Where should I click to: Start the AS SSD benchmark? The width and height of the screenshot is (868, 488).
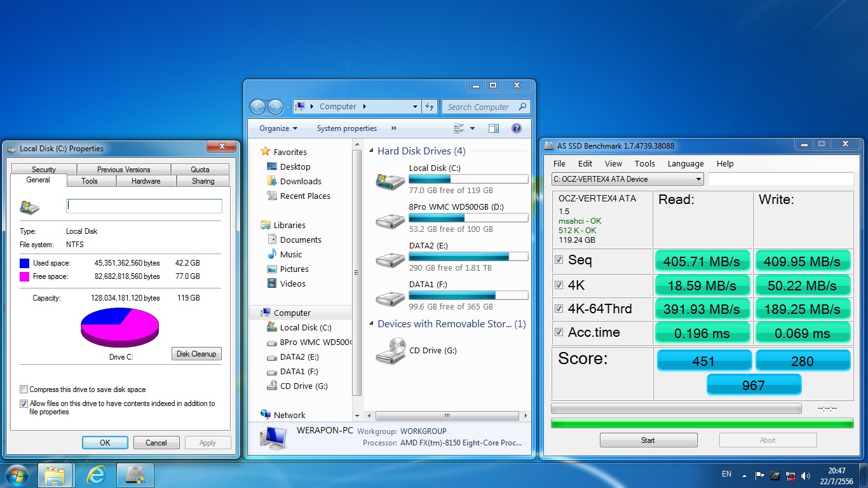click(x=648, y=440)
